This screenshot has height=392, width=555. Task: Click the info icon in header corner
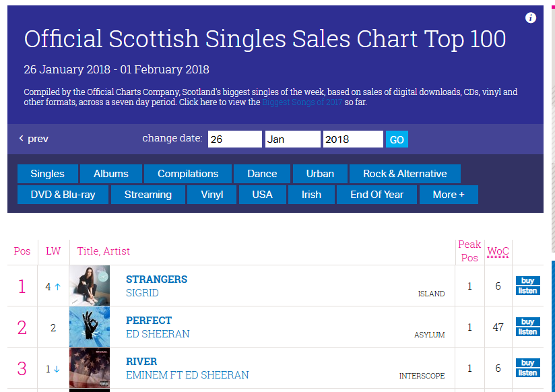pyautogui.click(x=530, y=18)
